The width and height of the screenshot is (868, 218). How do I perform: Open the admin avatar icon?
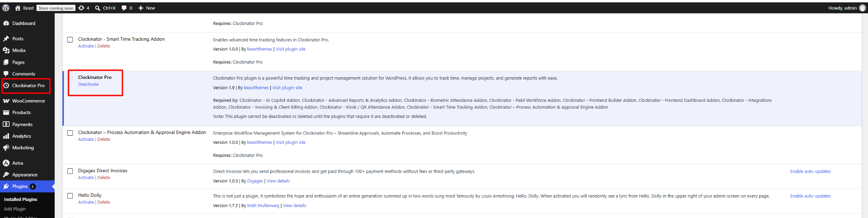pos(862,8)
